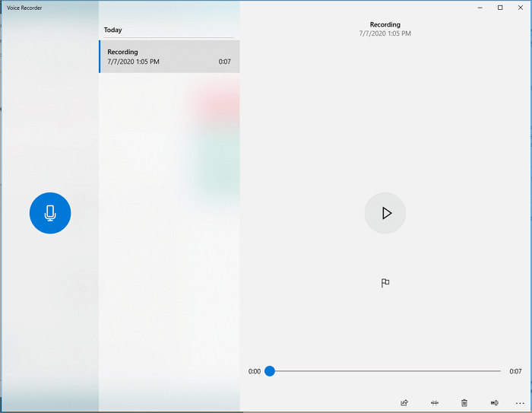Play the selected recording

coord(385,213)
